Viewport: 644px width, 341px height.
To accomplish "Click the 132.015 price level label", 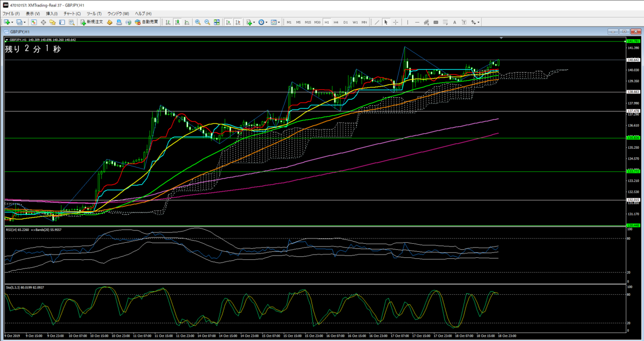I will [x=633, y=200].
